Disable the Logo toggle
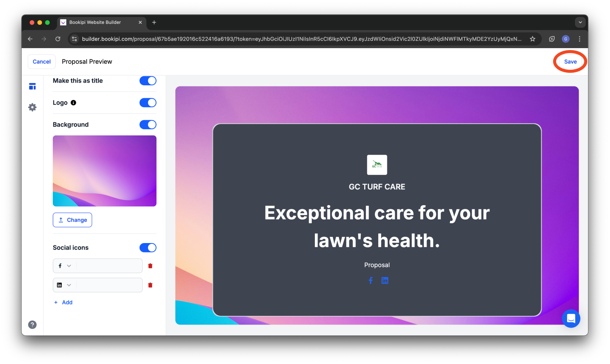 tap(148, 103)
